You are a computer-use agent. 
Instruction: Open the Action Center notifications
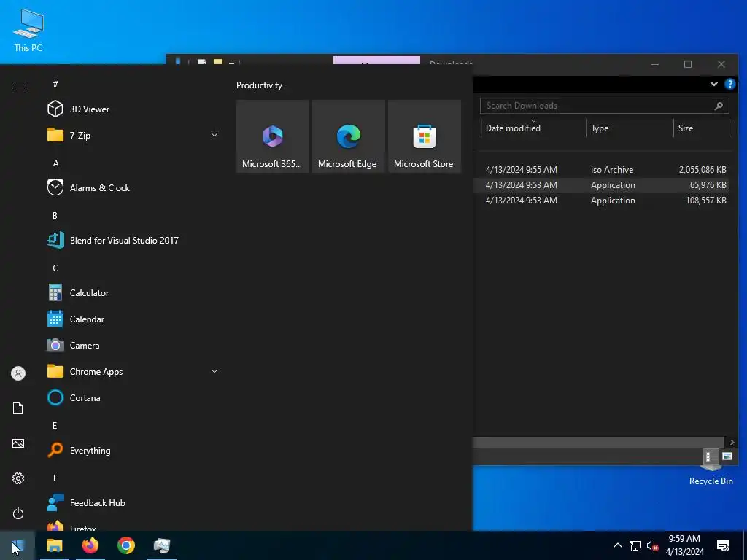point(723,545)
